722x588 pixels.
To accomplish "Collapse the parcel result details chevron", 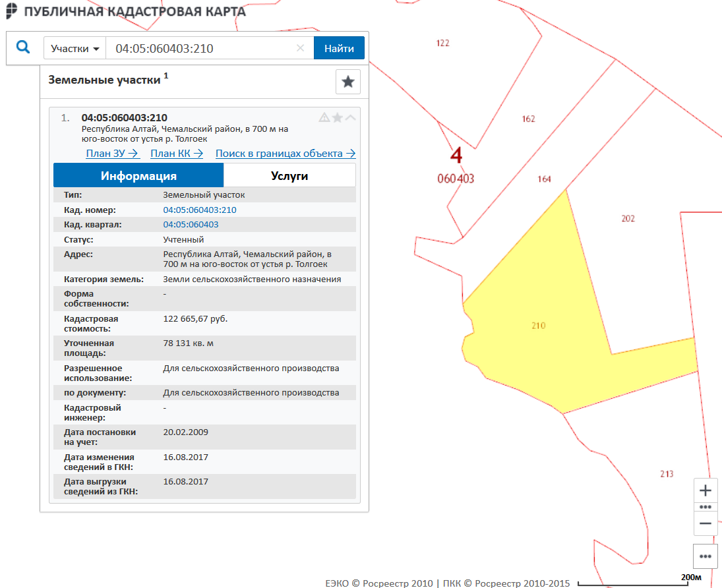I will (351, 117).
